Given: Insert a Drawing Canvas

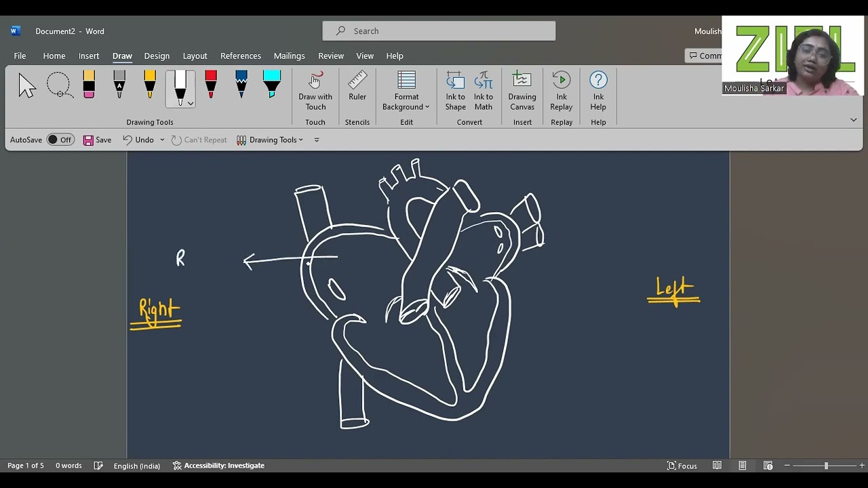Looking at the screenshot, I should [x=522, y=91].
